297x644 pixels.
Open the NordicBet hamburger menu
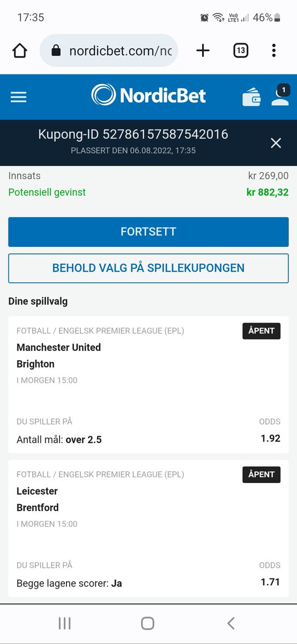tap(18, 97)
